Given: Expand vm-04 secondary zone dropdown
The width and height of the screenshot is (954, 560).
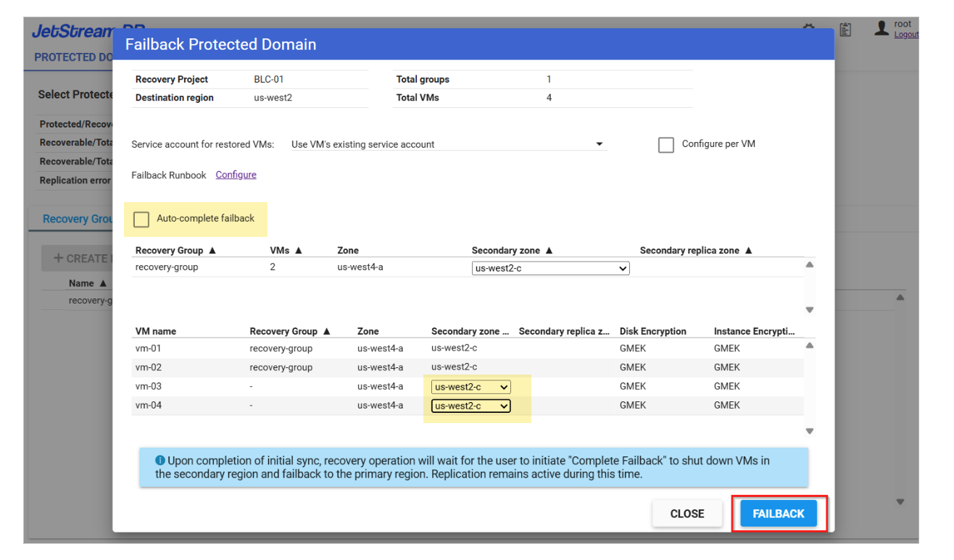Looking at the screenshot, I should tap(471, 406).
